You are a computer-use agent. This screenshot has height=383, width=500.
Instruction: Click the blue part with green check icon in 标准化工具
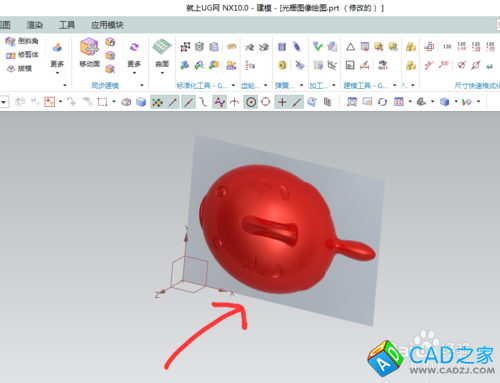point(185,65)
